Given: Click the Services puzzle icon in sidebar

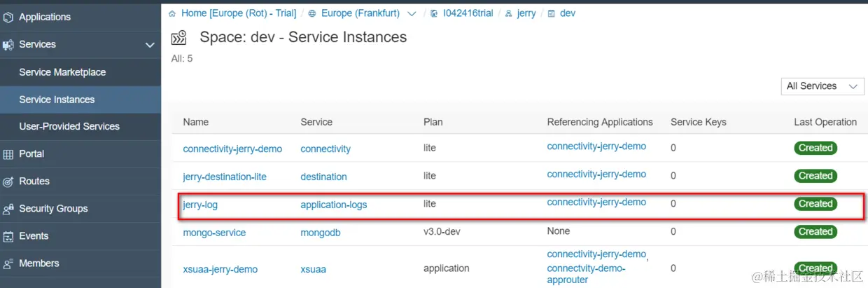Looking at the screenshot, I should 8,45.
